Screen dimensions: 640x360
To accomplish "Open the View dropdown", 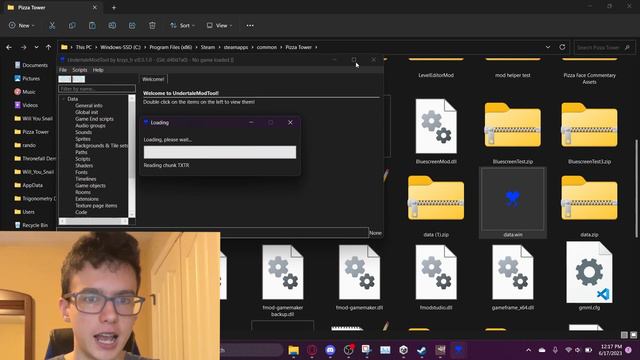I will pyautogui.click(x=219, y=25).
